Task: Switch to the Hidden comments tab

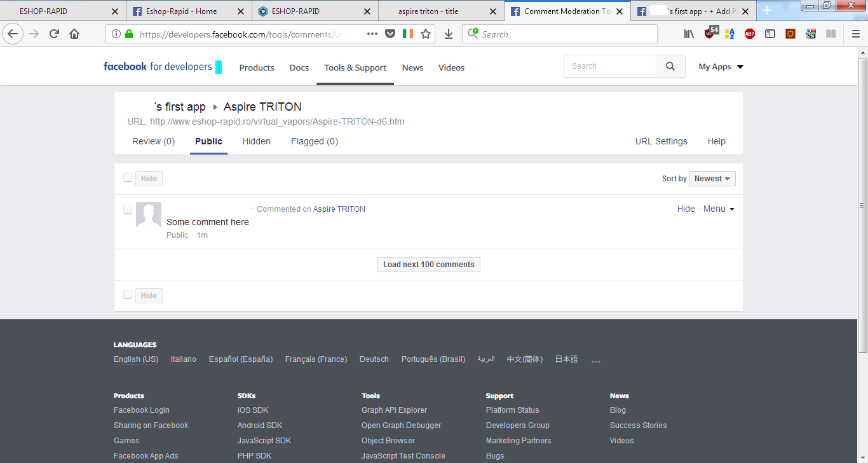Action: (257, 141)
